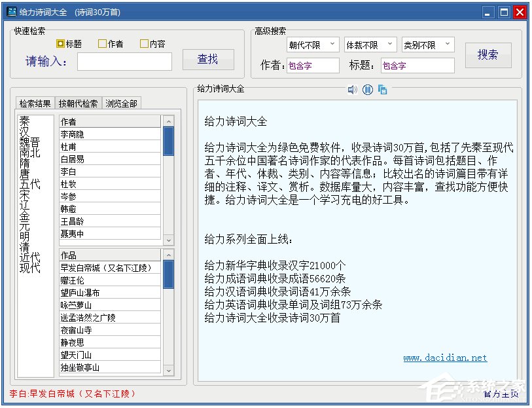Select author 韩愈

pos(110,209)
